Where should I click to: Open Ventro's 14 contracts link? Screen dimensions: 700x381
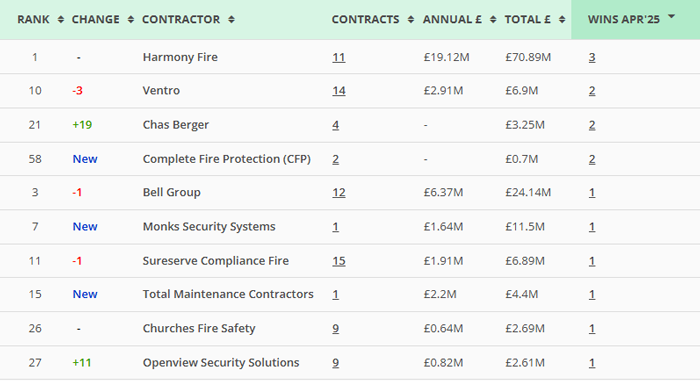pos(338,91)
